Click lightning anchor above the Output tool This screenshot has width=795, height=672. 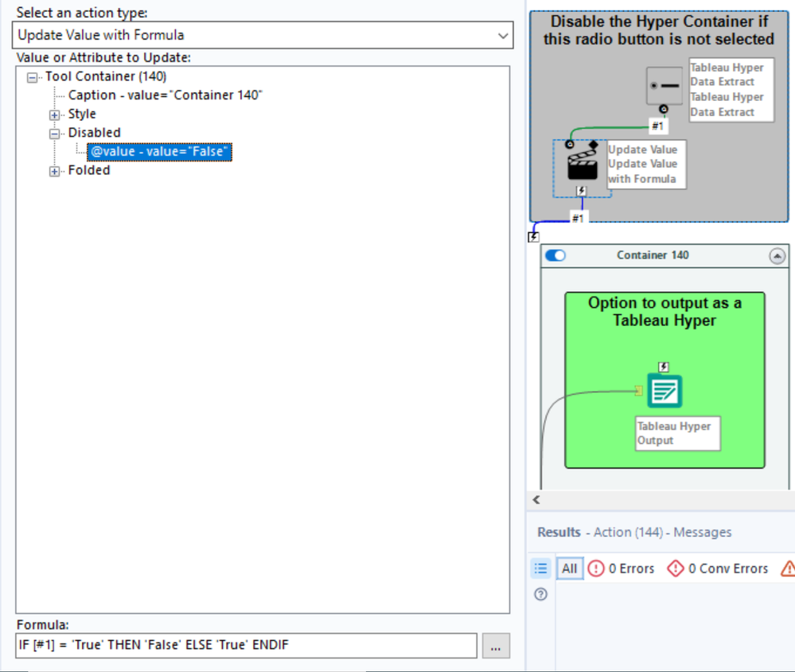coord(664,367)
